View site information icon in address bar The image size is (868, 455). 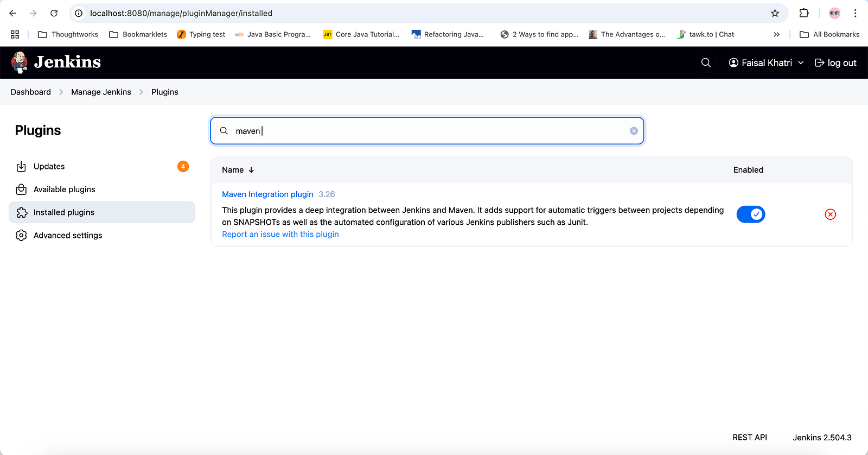click(79, 13)
